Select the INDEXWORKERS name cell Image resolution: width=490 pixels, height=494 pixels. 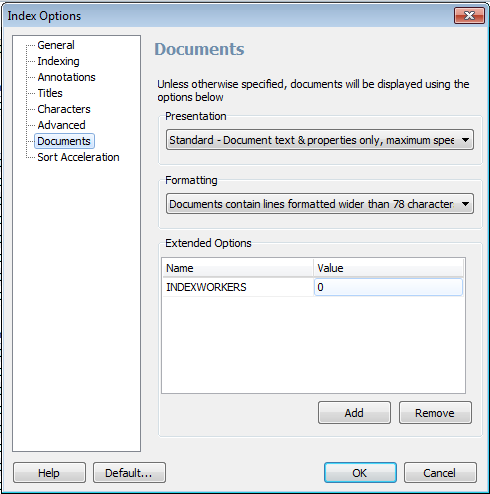[238, 287]
